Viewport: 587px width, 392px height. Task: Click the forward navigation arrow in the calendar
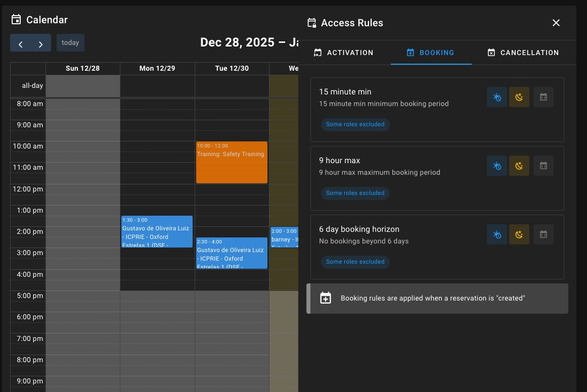coord(40,44)
